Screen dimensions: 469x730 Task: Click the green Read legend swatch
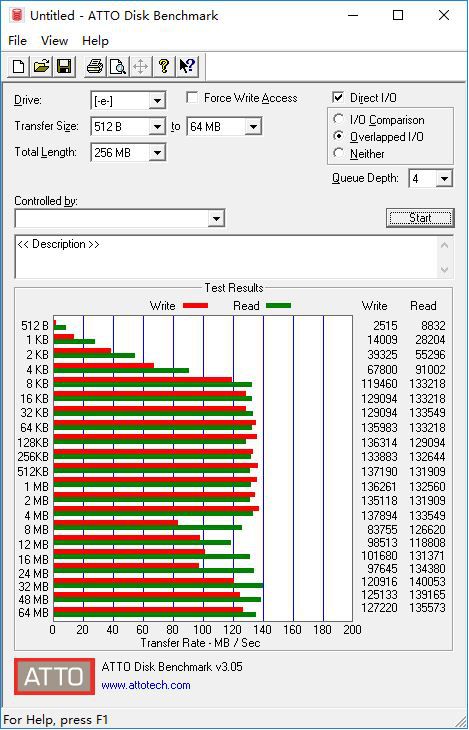click(x=279, y=306)
